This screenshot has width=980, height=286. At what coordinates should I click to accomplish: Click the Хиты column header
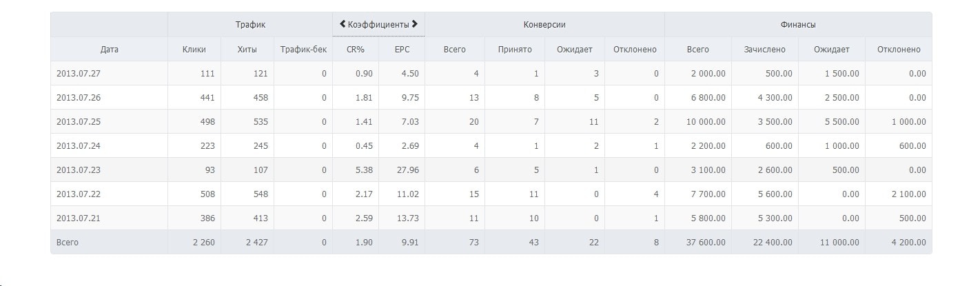pyautogui.click(x=247, y=50)
